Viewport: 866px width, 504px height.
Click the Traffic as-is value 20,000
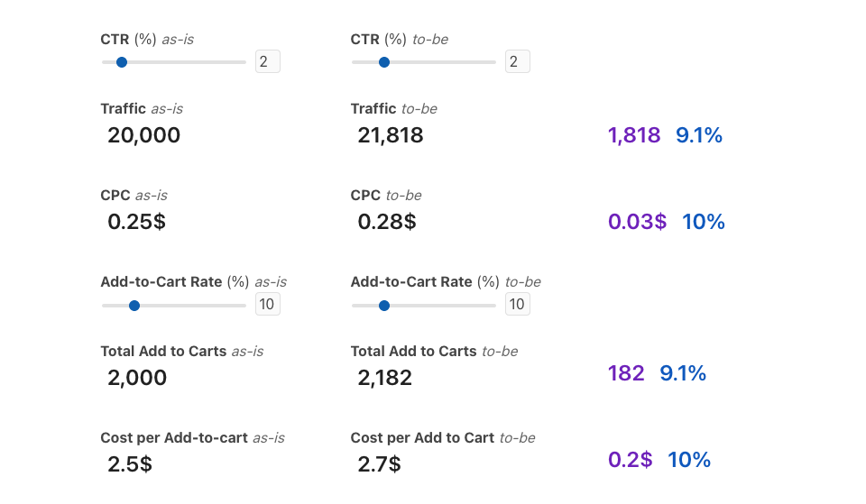click(x=143, y=135)
